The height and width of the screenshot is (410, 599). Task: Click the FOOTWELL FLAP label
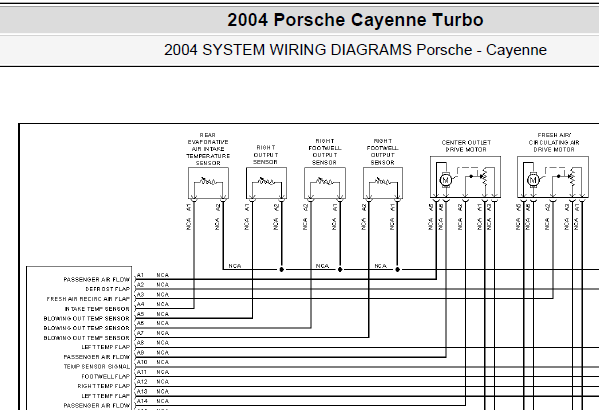tap(106, 377)
